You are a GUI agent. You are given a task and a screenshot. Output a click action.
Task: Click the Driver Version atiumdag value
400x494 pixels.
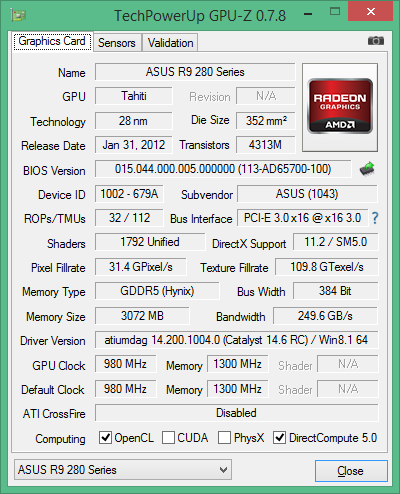click(x=237, y=340)
